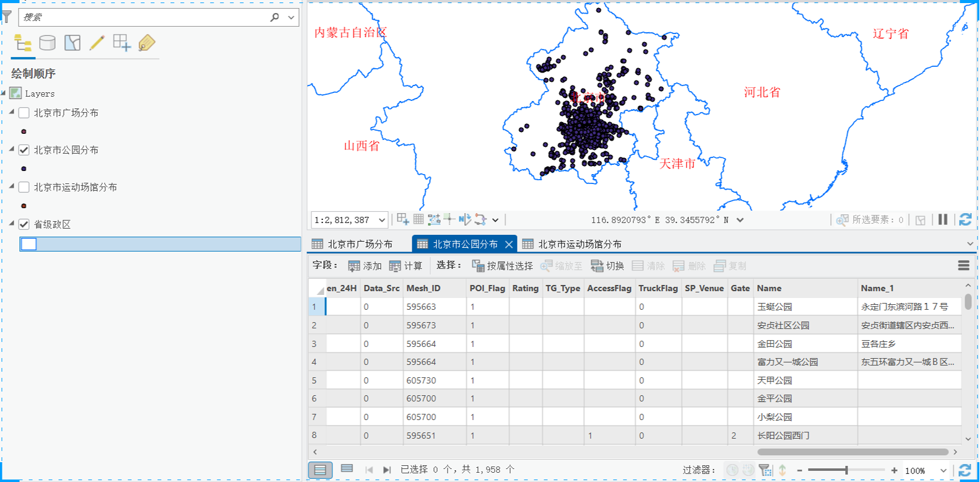Uncheck the 北京市公园分布 layer
Viewport: 980px width, 482px height.
24,150
